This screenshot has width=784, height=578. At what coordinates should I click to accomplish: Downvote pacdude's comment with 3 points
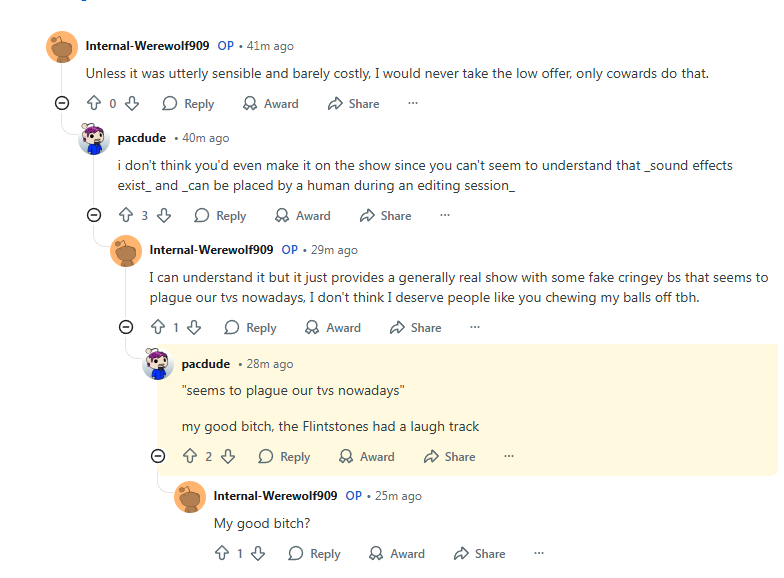tap(164, 216)
